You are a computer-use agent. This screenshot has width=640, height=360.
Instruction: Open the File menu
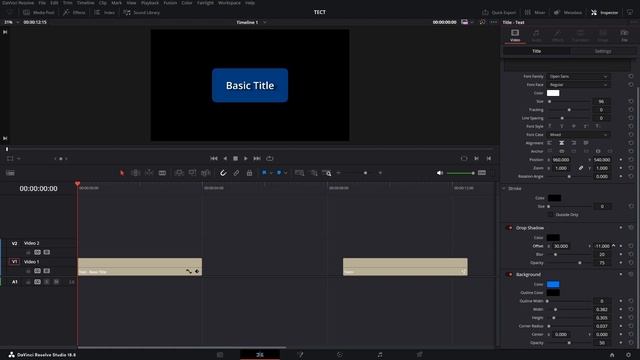[42, 2]
